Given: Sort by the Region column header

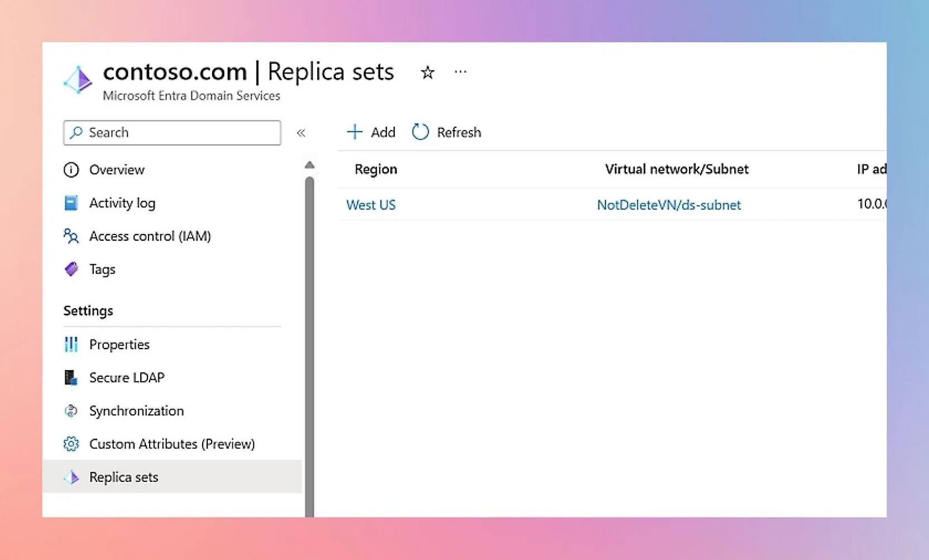Looking at the screenshot, I should click(x=376, y=169).
